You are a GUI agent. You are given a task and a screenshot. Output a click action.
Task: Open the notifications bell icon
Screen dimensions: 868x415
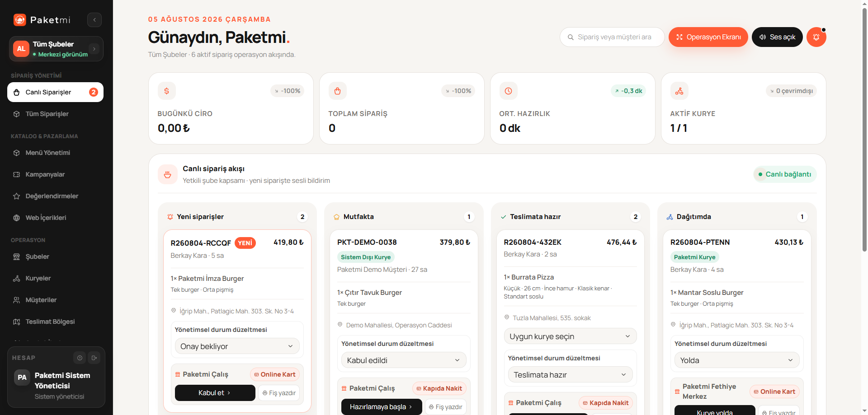(816, 37)
